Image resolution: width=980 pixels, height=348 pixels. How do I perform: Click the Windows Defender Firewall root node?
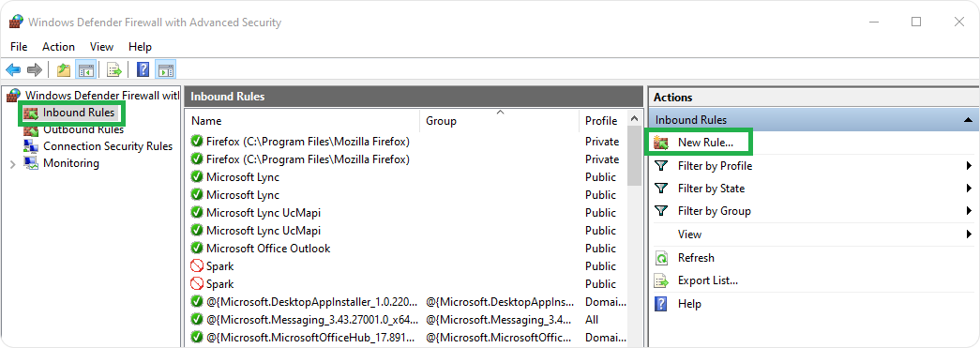pos(102,96)
